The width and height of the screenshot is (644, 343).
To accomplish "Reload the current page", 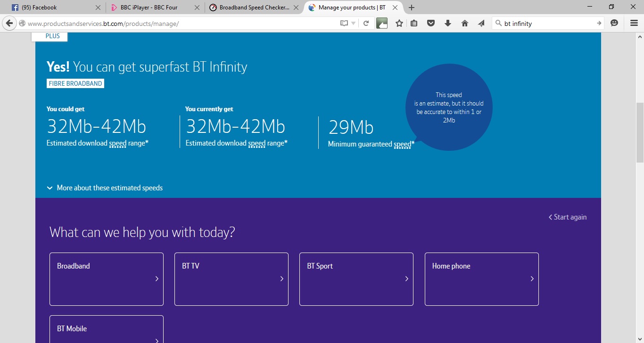I will click(x=366, y=23).
